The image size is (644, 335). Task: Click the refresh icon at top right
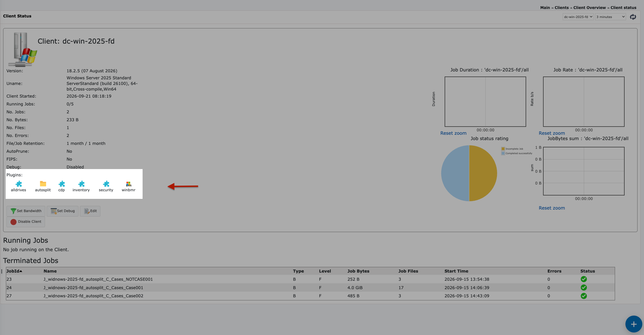633,17
